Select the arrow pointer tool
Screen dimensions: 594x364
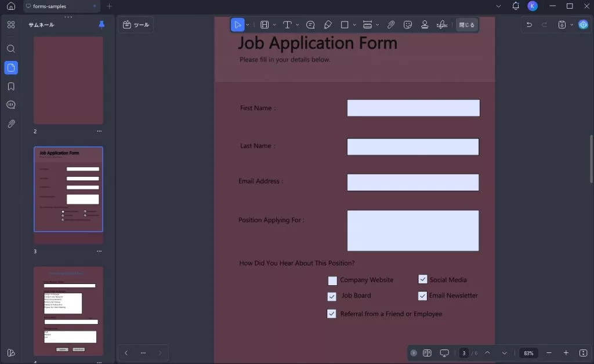(237, 25)
